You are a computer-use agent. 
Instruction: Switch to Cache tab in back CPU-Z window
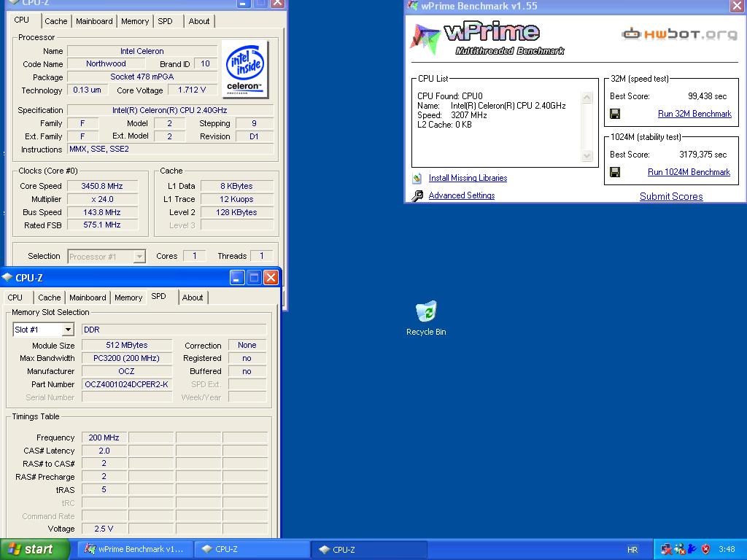click(x=55, y=21)
